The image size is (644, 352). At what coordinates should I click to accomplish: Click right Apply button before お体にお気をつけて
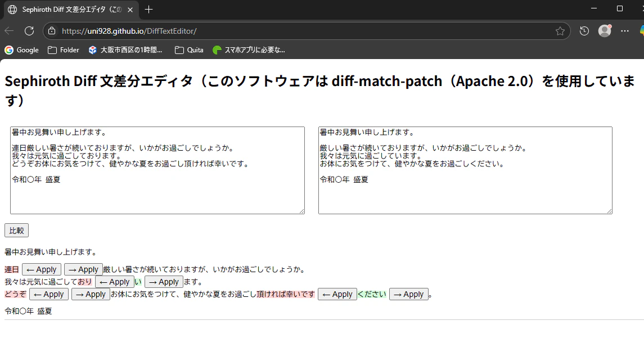(x=91, y=294)
